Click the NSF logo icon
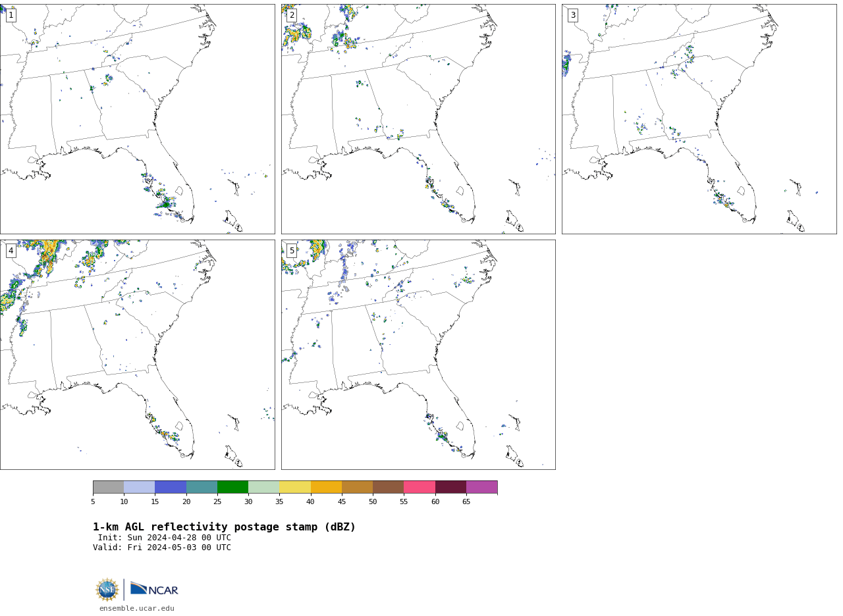This screenshot has height=616, width=843. (x=107, y=590)
